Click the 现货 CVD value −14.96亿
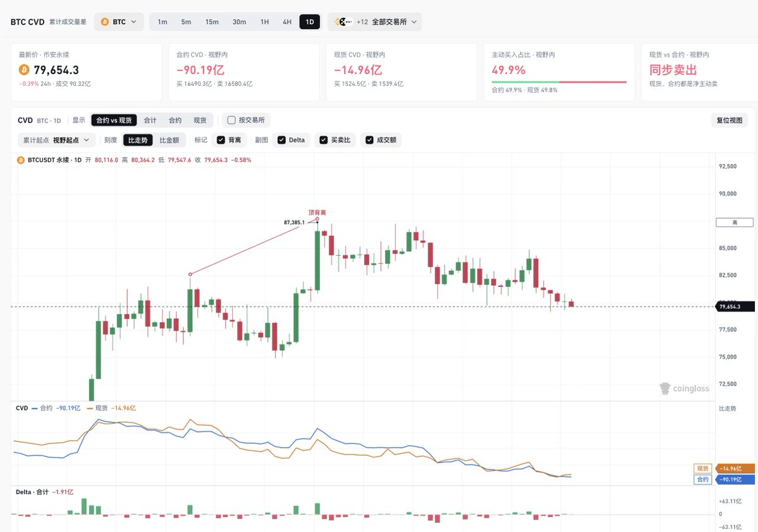 pos(358,70)
